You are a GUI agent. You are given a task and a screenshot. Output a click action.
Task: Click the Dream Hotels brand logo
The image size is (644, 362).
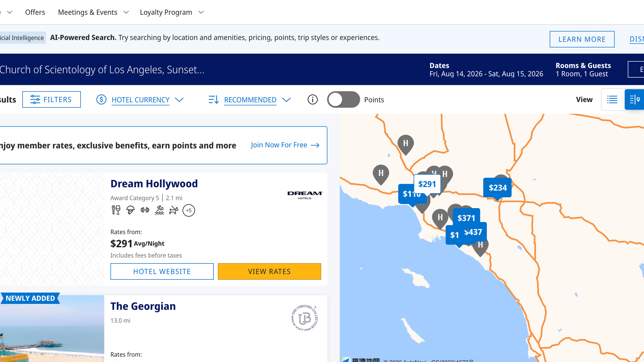305,195
